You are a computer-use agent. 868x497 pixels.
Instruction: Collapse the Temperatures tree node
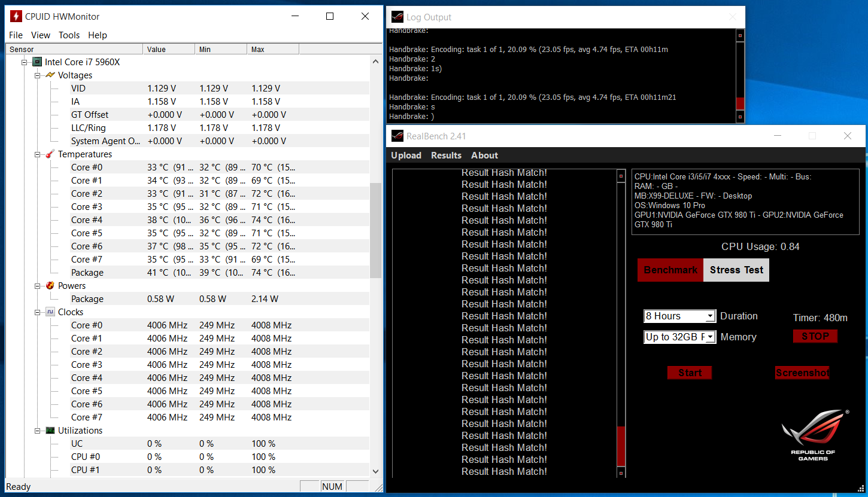(38, 154)
